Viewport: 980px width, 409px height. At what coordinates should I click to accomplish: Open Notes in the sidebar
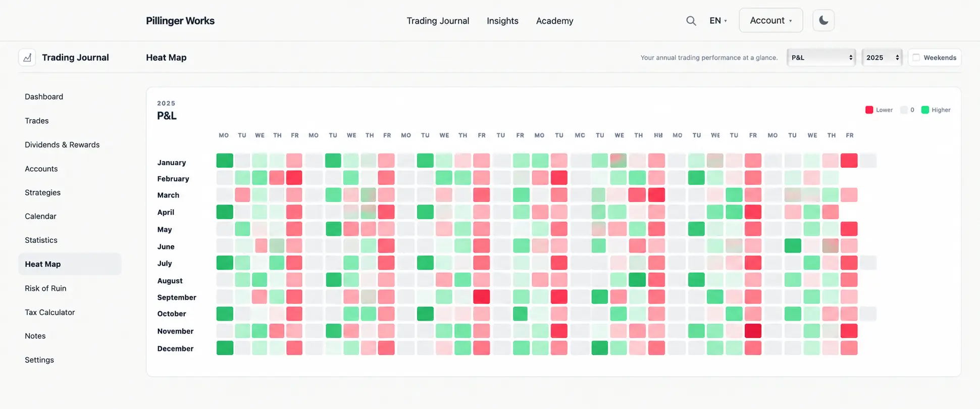click(70, 336)
